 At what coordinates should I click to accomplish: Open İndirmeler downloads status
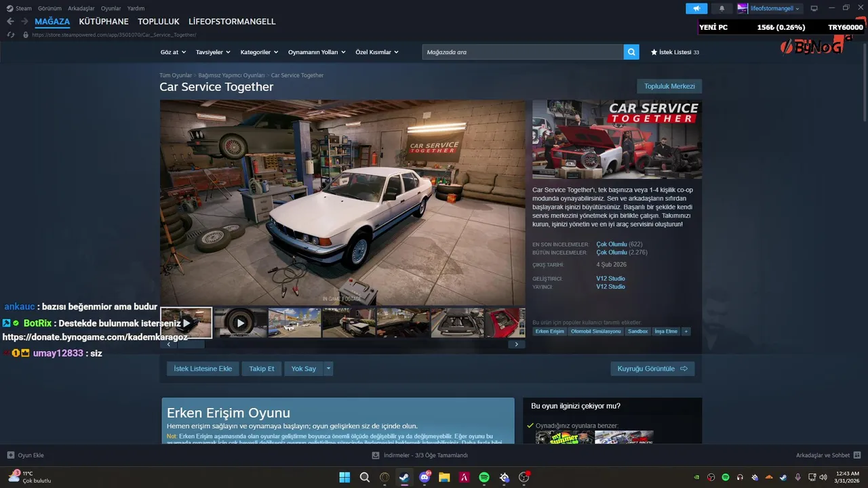point(420,455)
